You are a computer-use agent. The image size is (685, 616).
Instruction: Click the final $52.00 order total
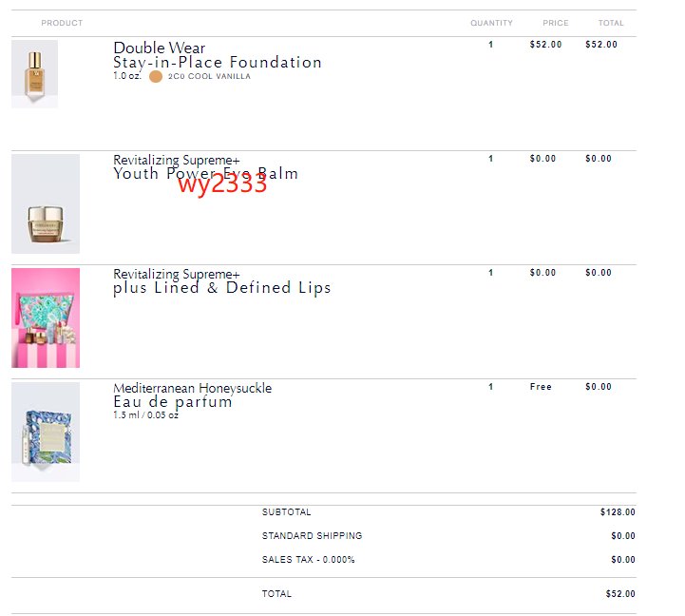(620, 594)
